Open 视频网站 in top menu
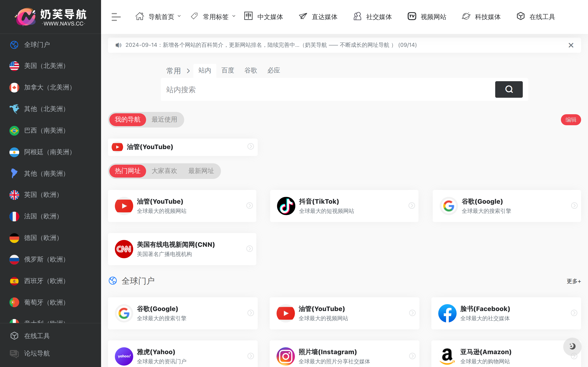The width and height of the screenshot is (588, 367). pos(427,17)
